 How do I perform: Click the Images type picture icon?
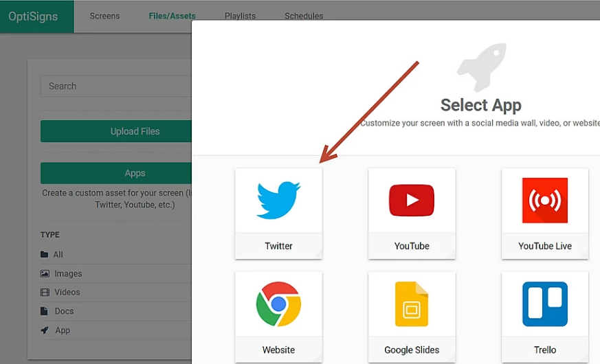[x=45, y=273]
